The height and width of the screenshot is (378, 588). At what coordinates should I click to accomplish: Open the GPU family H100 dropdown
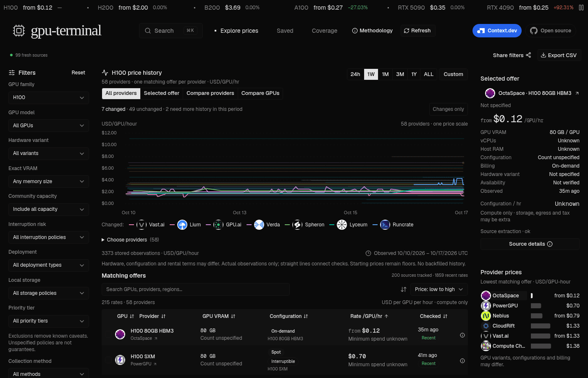(x=49, y=97)
